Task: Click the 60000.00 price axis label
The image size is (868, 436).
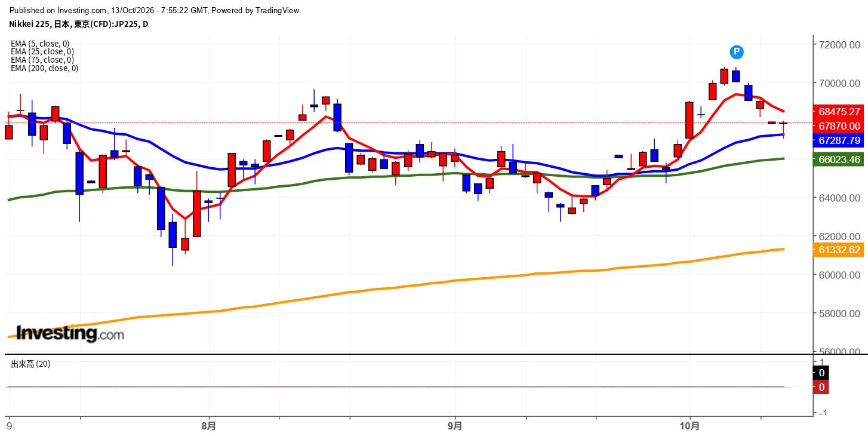Action: click(x=839, y=275)
